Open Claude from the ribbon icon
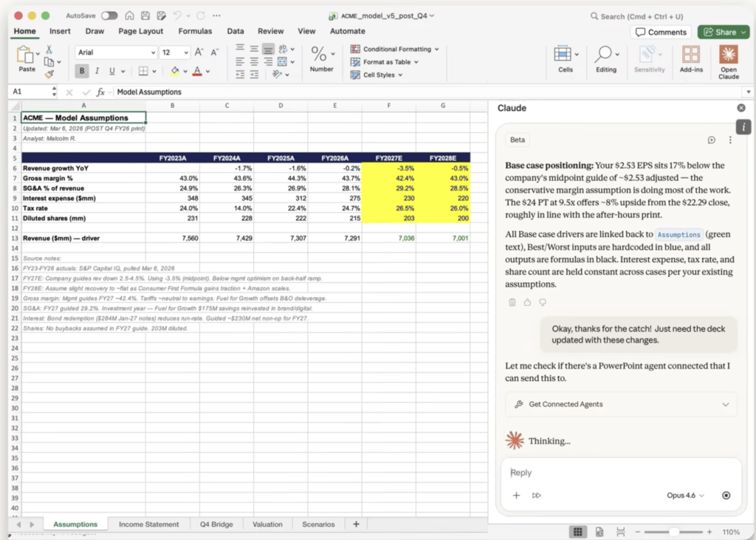Image resolution: width=756 pixels, height=540 pixels. 728,54
